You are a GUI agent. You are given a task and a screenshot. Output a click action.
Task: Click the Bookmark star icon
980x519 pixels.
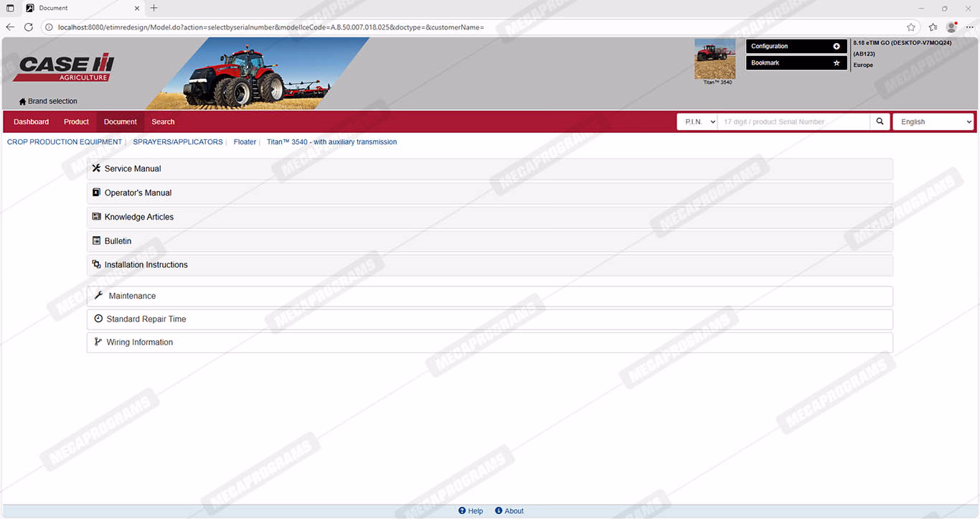(836, 63)
